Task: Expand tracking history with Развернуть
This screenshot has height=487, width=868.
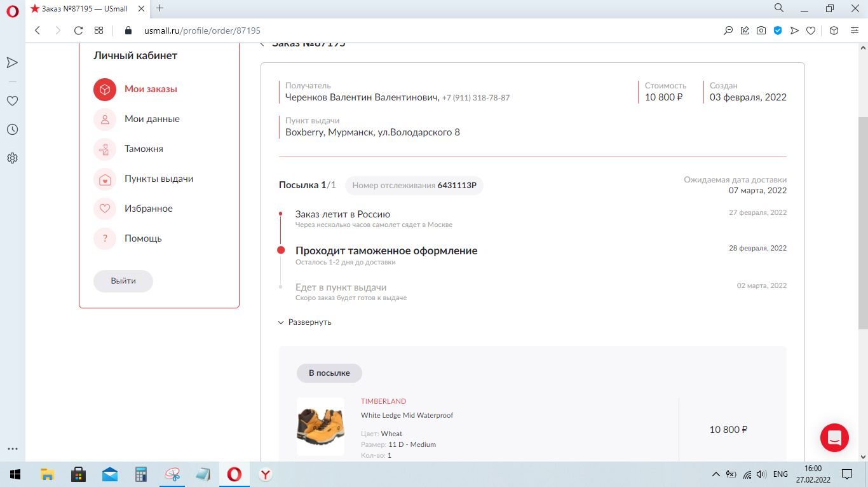Action: coord(305,322)
